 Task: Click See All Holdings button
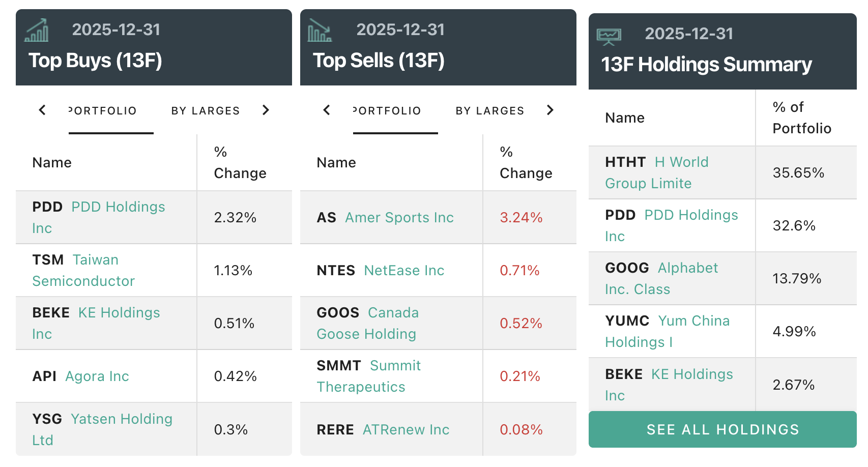[x=722, y=429]
